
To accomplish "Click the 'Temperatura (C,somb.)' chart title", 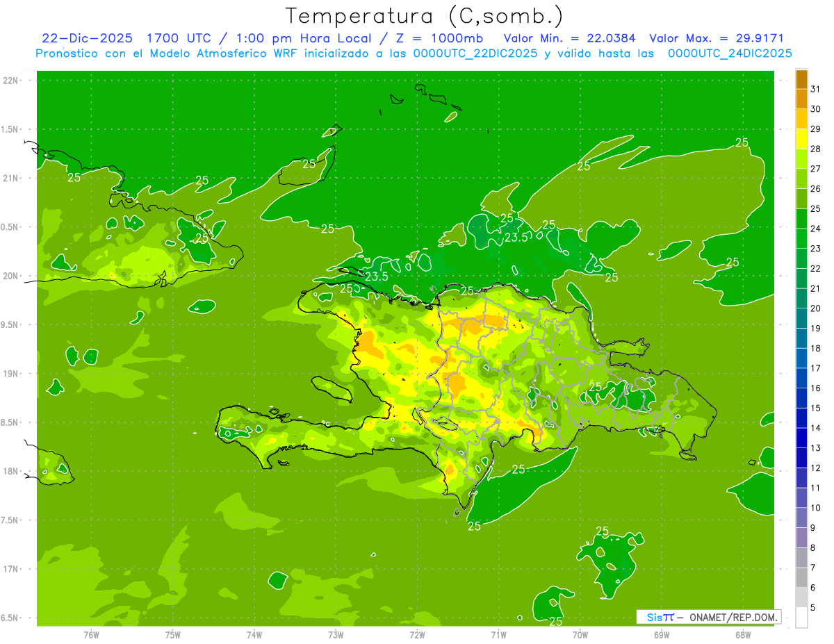I will (425, 16).
